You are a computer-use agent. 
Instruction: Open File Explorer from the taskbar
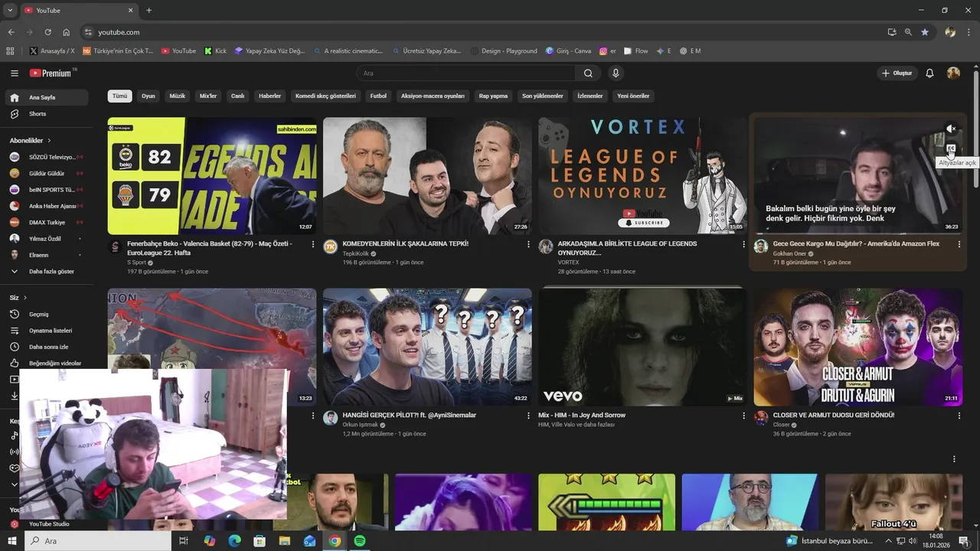(x=284, y=541)
